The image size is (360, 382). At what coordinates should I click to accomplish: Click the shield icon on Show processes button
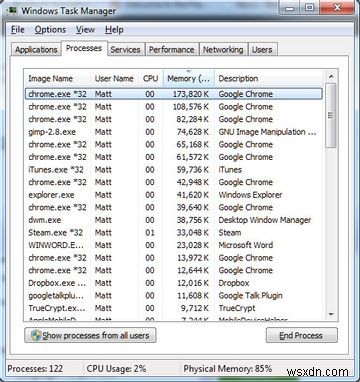(x=36, y=335)
